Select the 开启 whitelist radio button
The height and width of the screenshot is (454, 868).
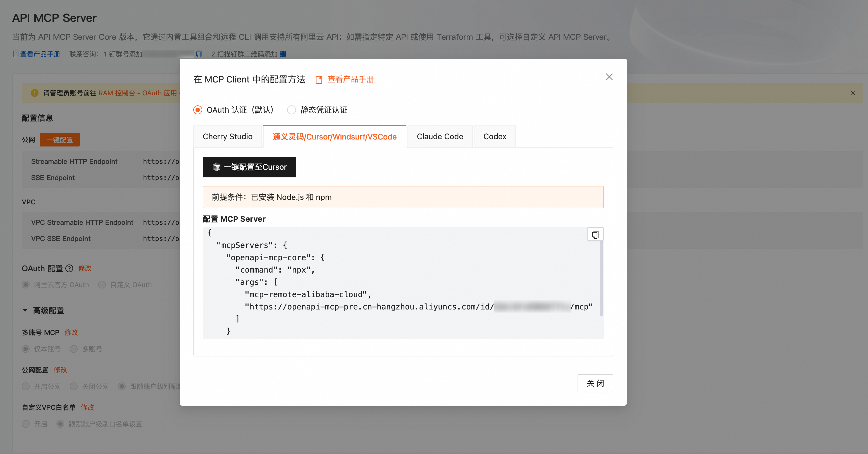26,424
